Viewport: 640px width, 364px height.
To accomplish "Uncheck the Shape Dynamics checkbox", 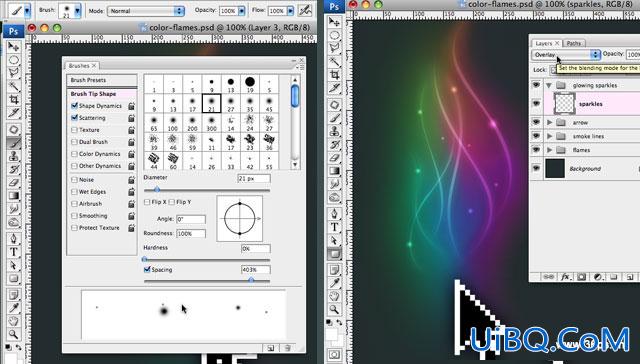I will (74, 106).
